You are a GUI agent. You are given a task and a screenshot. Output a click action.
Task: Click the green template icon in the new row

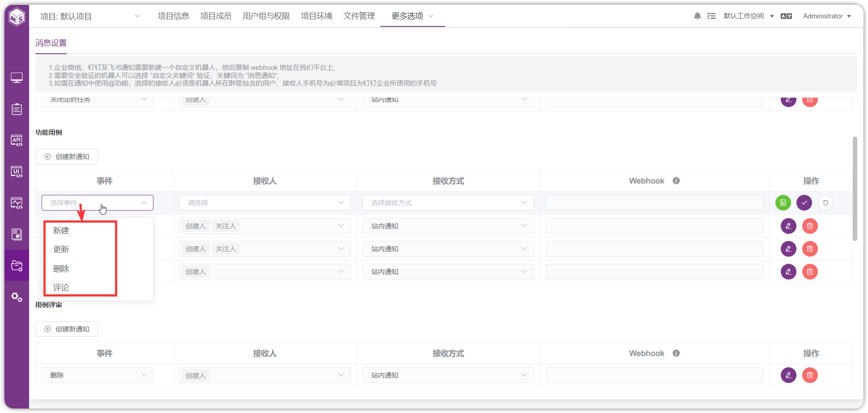[x=783, y=203]
